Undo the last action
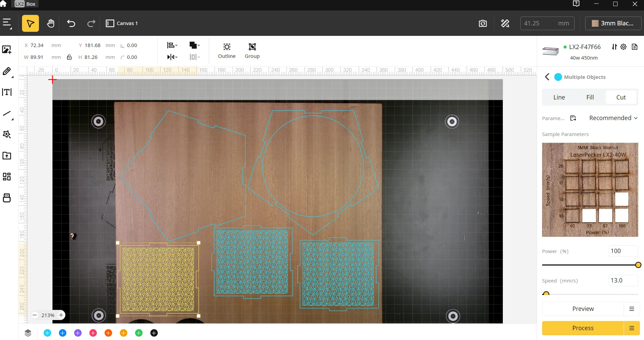Viewport: 644px width, 340px height. pyautogui.click(x=71, y=23)
